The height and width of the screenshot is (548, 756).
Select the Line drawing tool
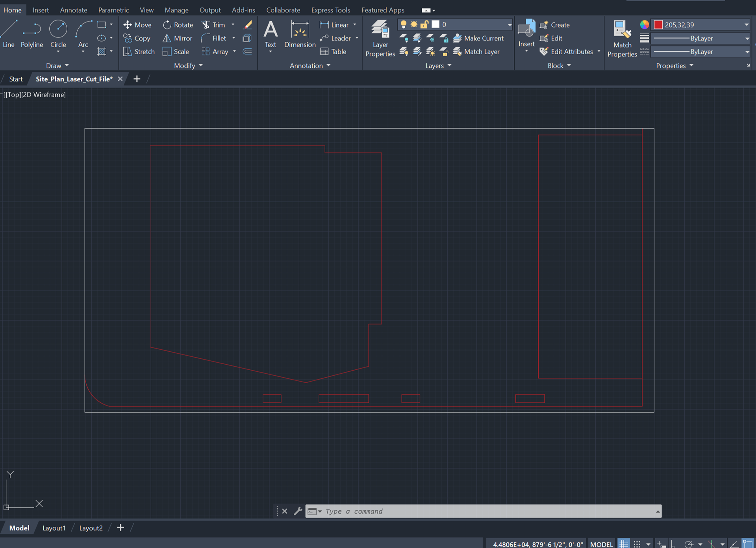point(9,34)
